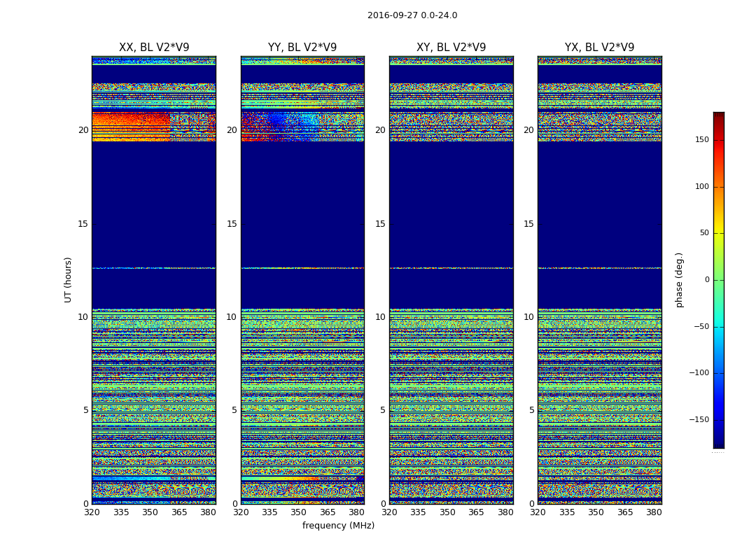The image size is (735, 560).
Task: Click the XX plot x-axis tick '350'
Action: 150,512
